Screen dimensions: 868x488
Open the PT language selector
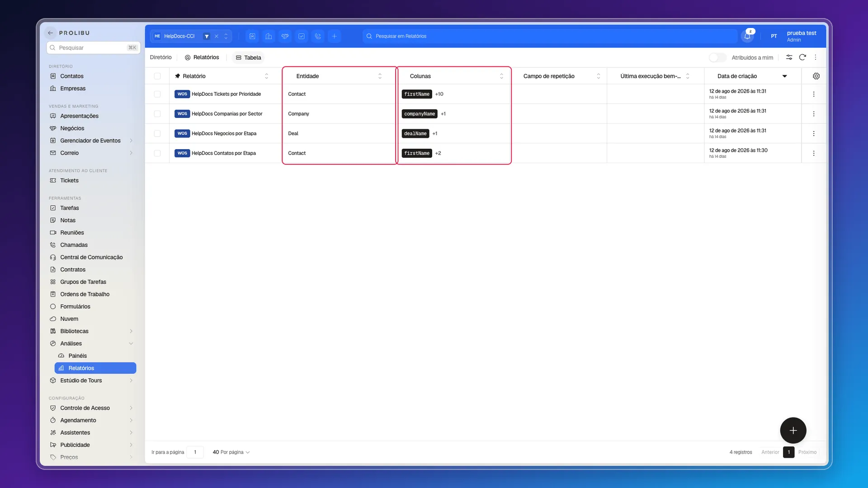click(774, 36)
